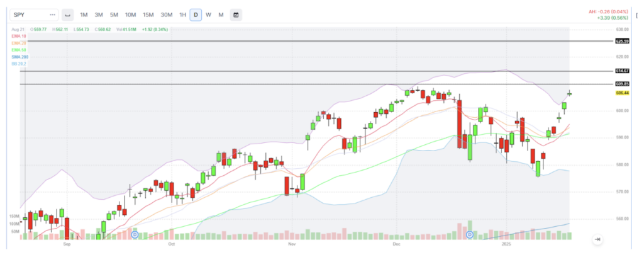Switch to the 10M interval

point(131,15)
